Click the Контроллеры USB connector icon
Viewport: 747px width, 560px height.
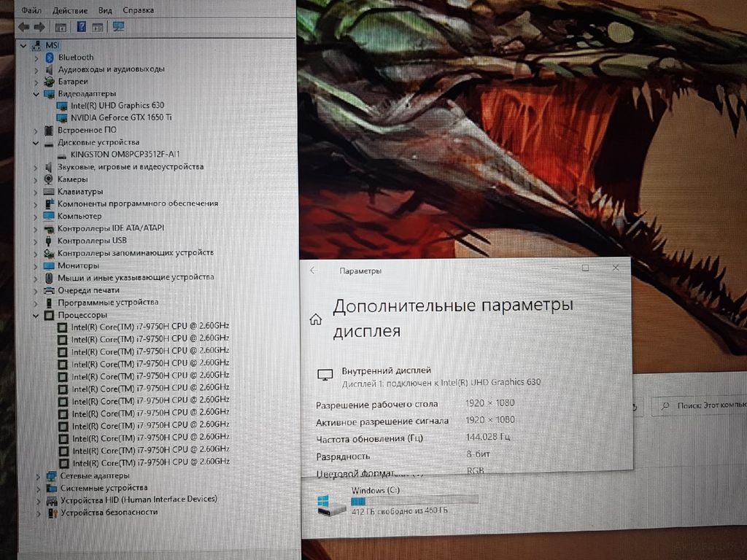pyautogui.click(x=48, y=241)
